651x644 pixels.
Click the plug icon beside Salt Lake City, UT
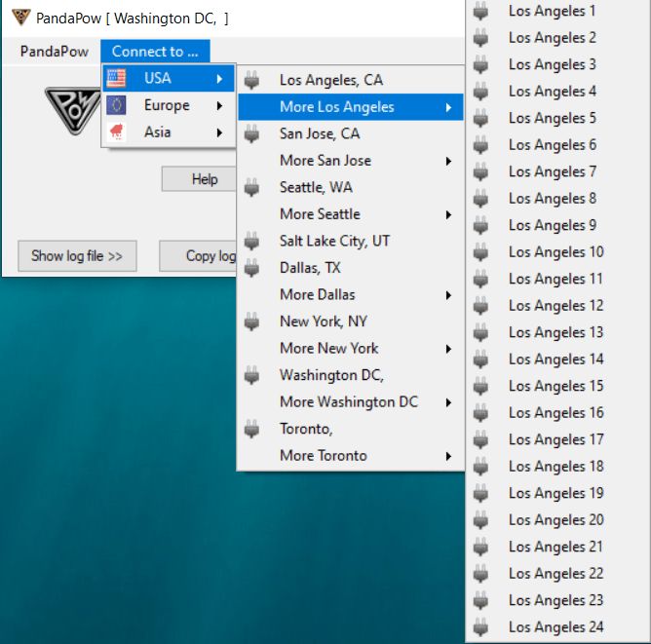251,241
